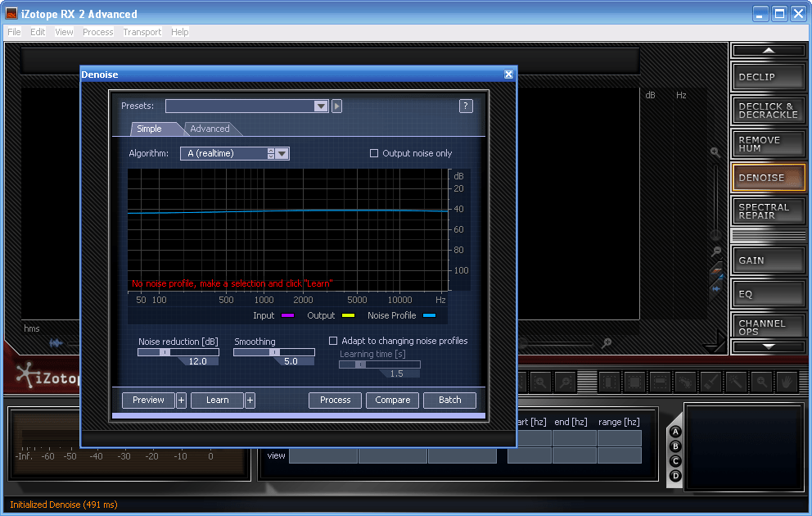Open the Remove Hum module
The height and width of the screenshot is (516, 812).
769,144
